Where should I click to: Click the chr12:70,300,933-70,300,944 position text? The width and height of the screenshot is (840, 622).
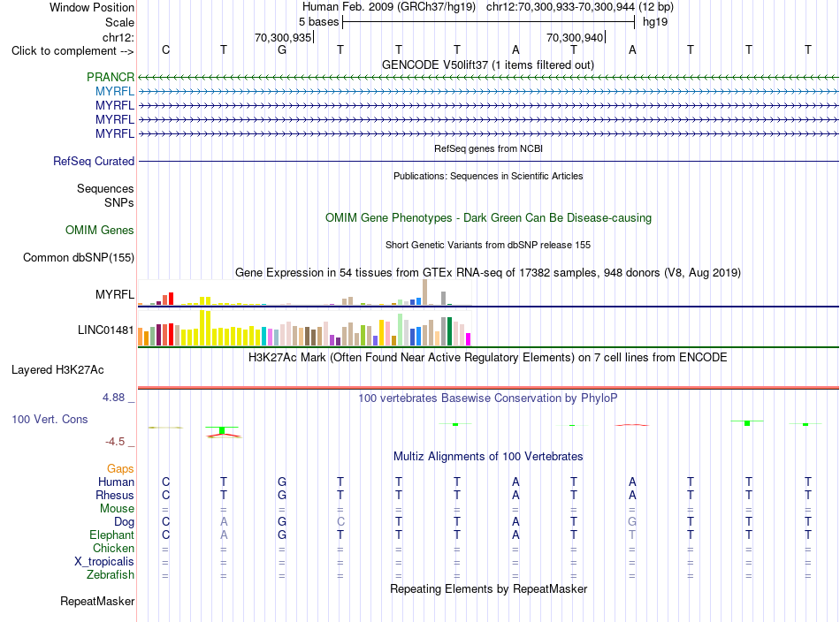[x=561, y=7]
